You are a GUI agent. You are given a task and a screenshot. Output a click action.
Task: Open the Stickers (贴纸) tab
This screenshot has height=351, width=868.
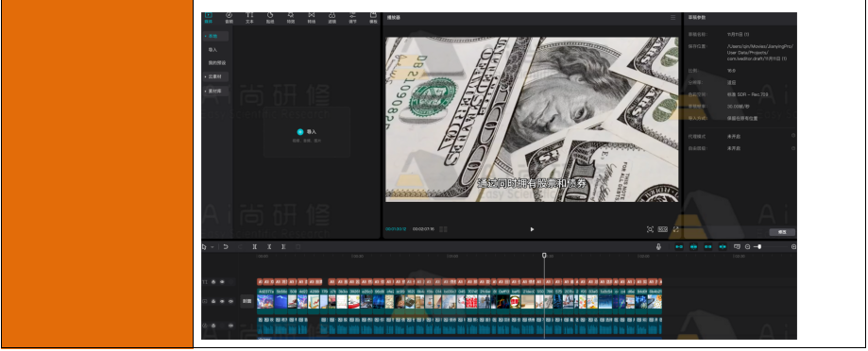coord(270,18)
